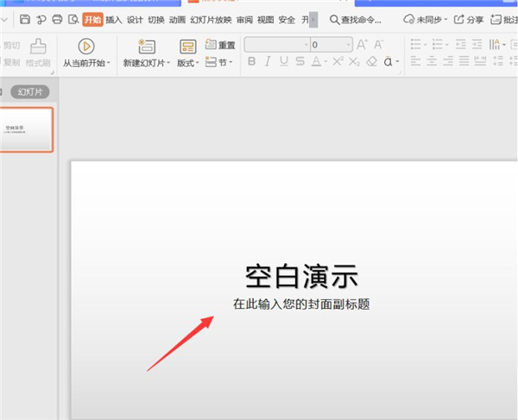Select the first slide thumbnail
This screenshot has width=518, height=420.
point(27,129)
